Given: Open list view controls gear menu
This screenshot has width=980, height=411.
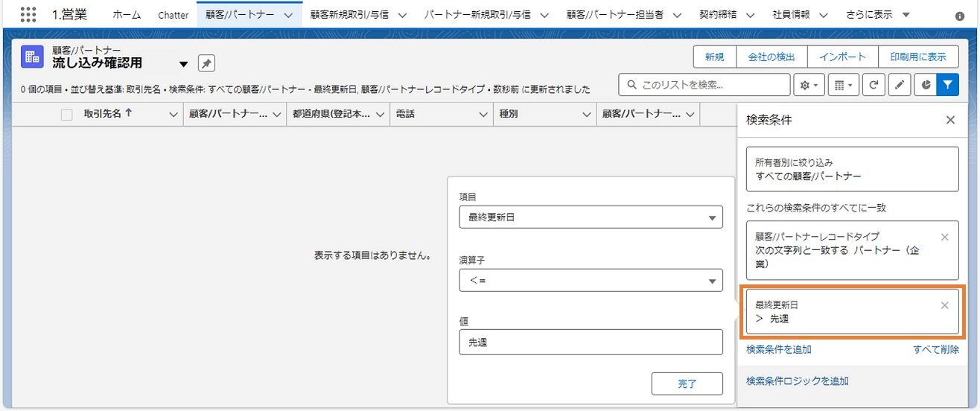Looking at the screenshot, I should [809, 85].
